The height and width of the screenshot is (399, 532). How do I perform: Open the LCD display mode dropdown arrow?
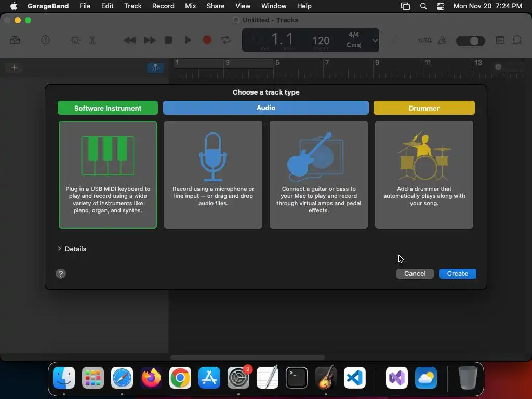(x=375, y=41)
